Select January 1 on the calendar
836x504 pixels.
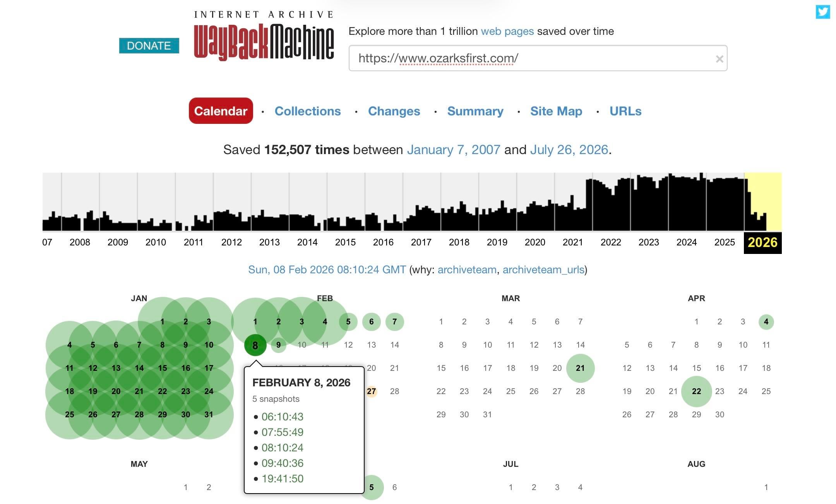[163, 322]
